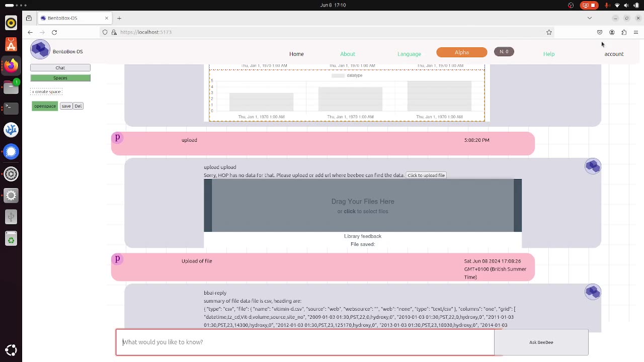The width and height of the screenshot is (644, 362).
Task: Click the volume icon in the top bar
Action: click(626, 5)
